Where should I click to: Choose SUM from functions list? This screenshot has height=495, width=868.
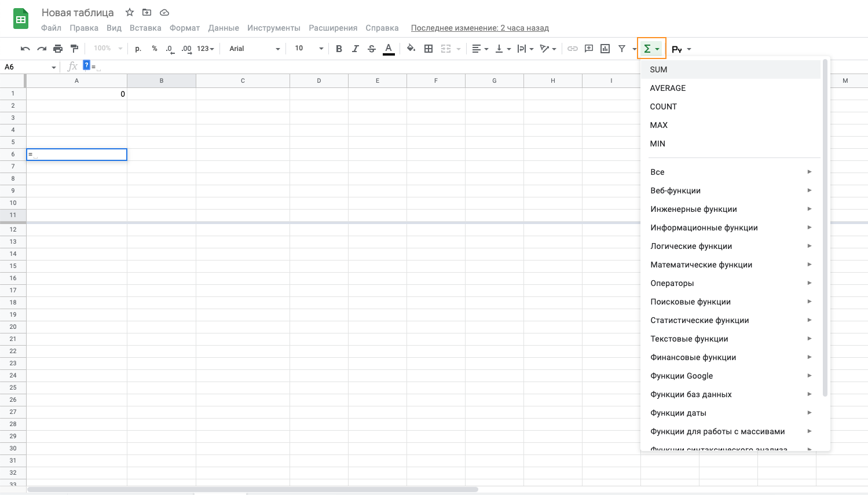point(658,69)
